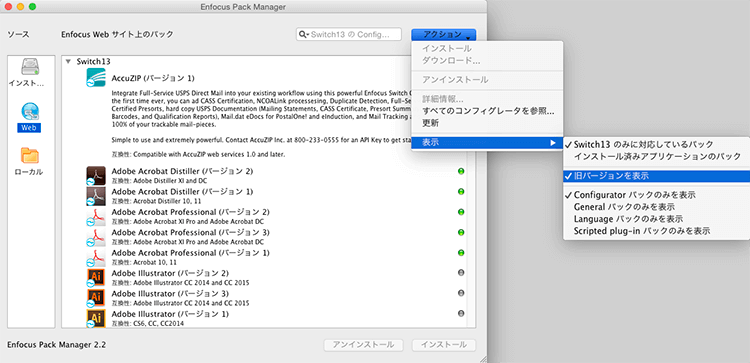The image size is (750, 363).
Task: Click Adobe Acrobat Distiller version 2 icon
Action: pyautogui.click(x=96, y=176)
